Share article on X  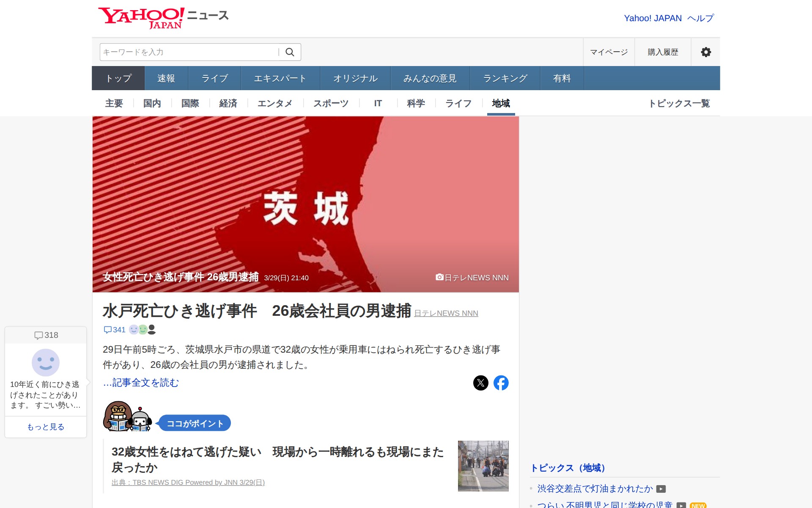(x=480, y=383)
